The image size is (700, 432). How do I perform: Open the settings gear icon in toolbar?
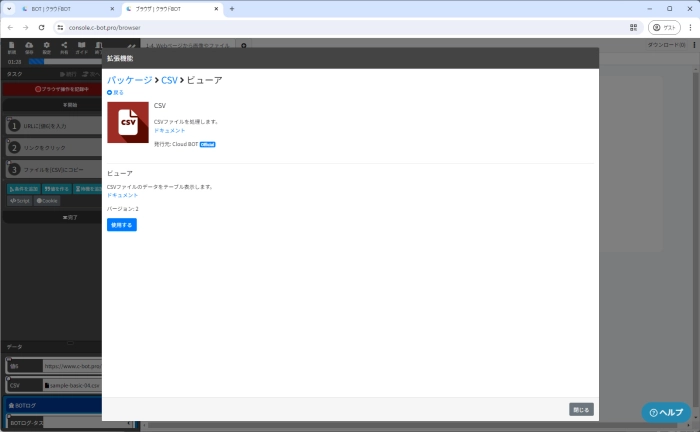tap(46, 46)
